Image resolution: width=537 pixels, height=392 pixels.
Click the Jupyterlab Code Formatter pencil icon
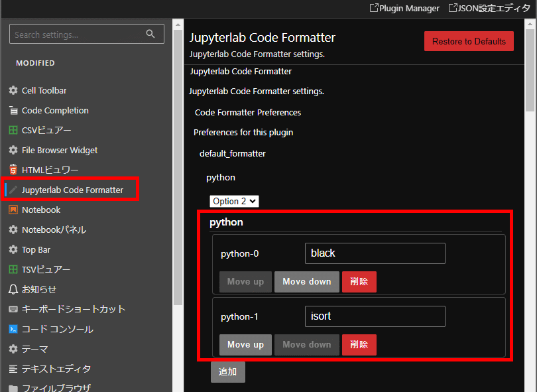pyautogui.click(x=13, y=190)
